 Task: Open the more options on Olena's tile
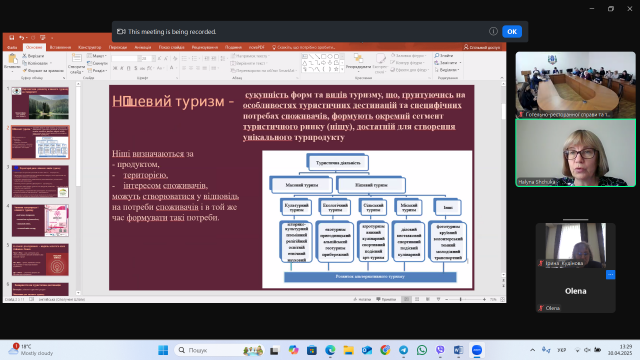[x=610, y=275]
